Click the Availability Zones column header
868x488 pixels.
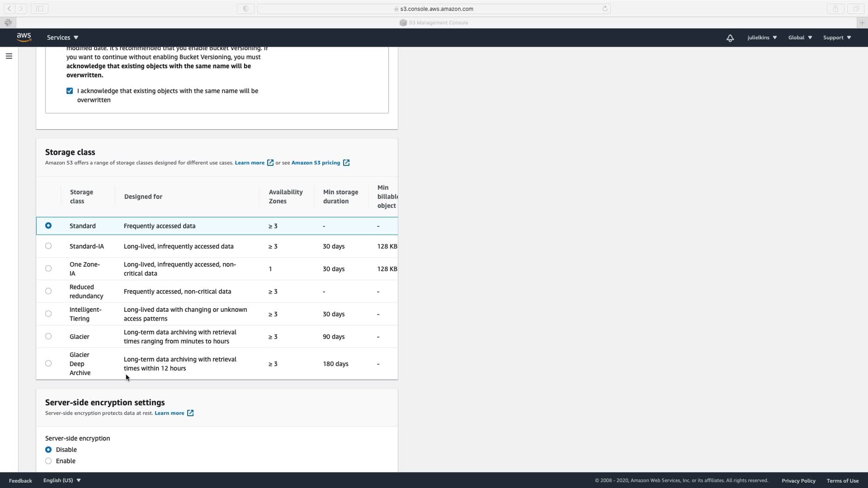tap(286, 197)
